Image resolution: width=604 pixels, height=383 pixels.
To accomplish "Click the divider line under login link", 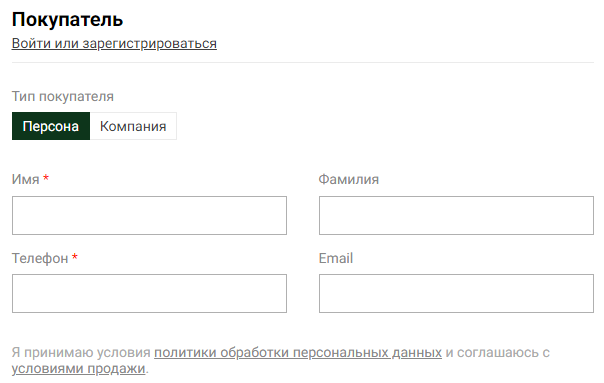I will (x=303, y=62).
